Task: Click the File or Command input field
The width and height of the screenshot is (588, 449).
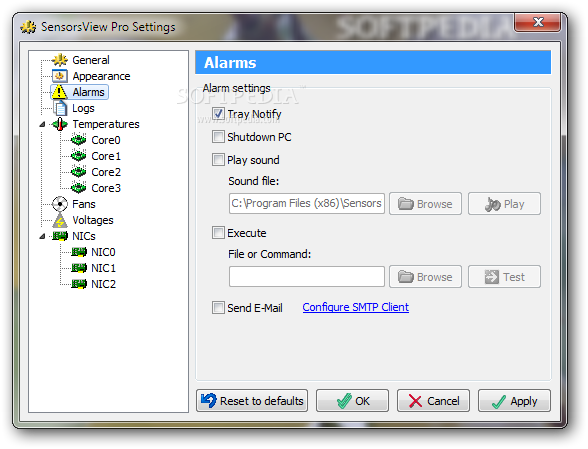Action: (307, 277)
